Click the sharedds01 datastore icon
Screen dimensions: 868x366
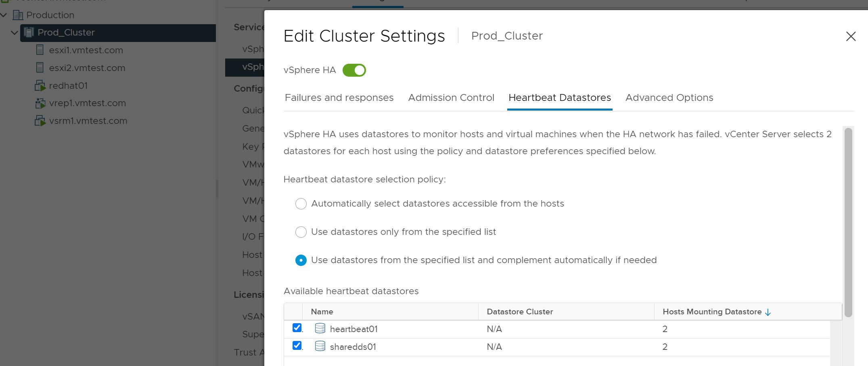pos(320,346)
